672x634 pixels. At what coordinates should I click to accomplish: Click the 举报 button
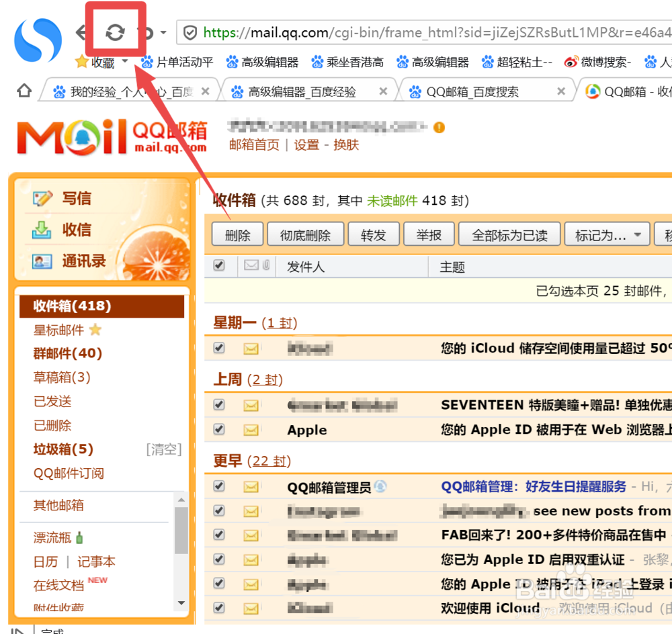[x=429, y=234]
